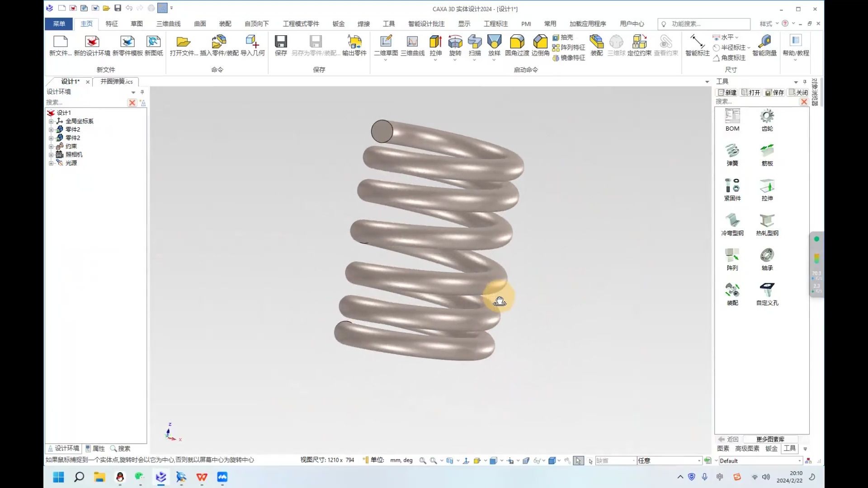Click the 抽壳 shell feature
Screen dimensions: 868x488
(x=563, y=38)
